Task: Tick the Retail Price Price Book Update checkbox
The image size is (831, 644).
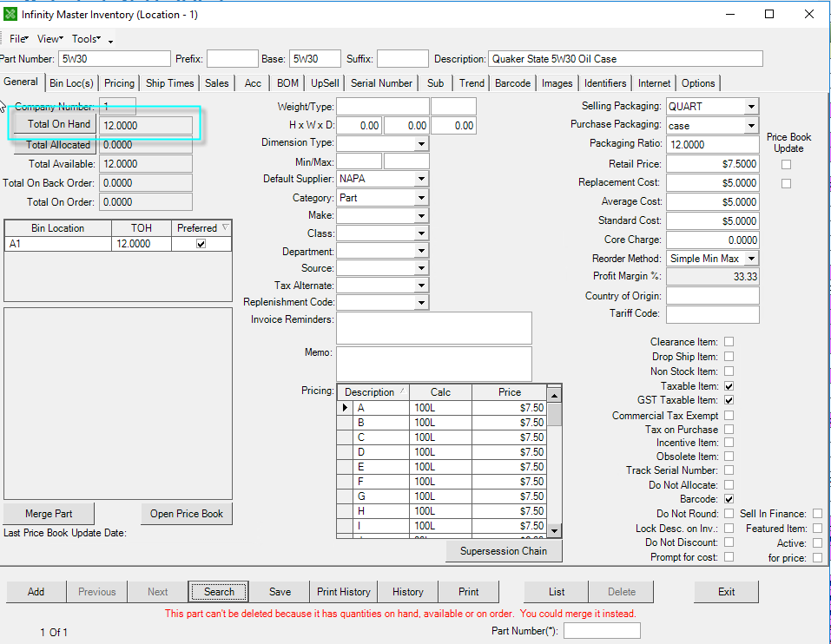Action: 786,165
